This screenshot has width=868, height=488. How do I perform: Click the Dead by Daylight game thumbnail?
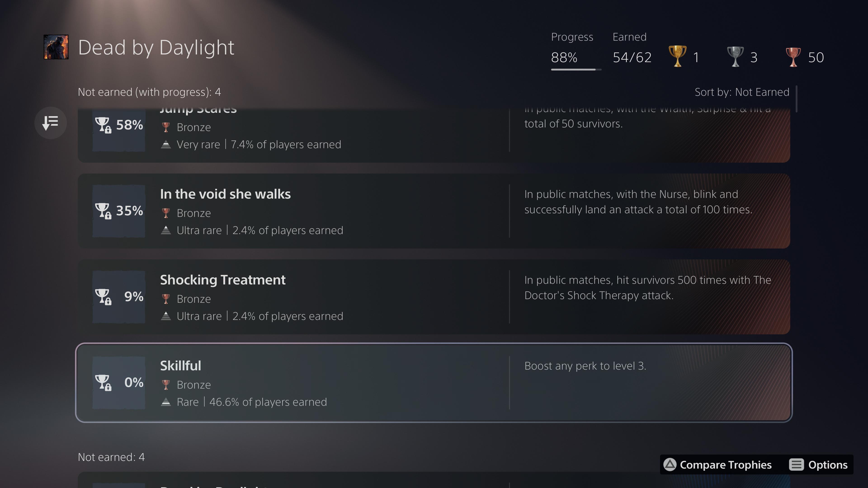pos(56,47)
